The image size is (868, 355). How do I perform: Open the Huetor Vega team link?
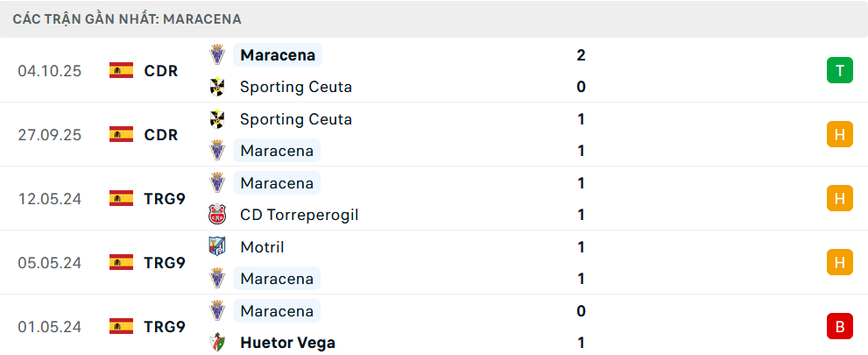tap(287, 343)
